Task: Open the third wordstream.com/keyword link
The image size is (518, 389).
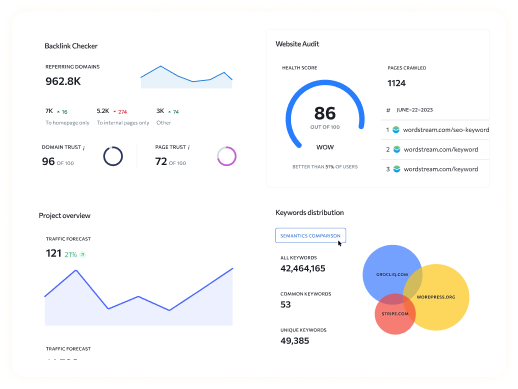Action: tap(441, 169)
